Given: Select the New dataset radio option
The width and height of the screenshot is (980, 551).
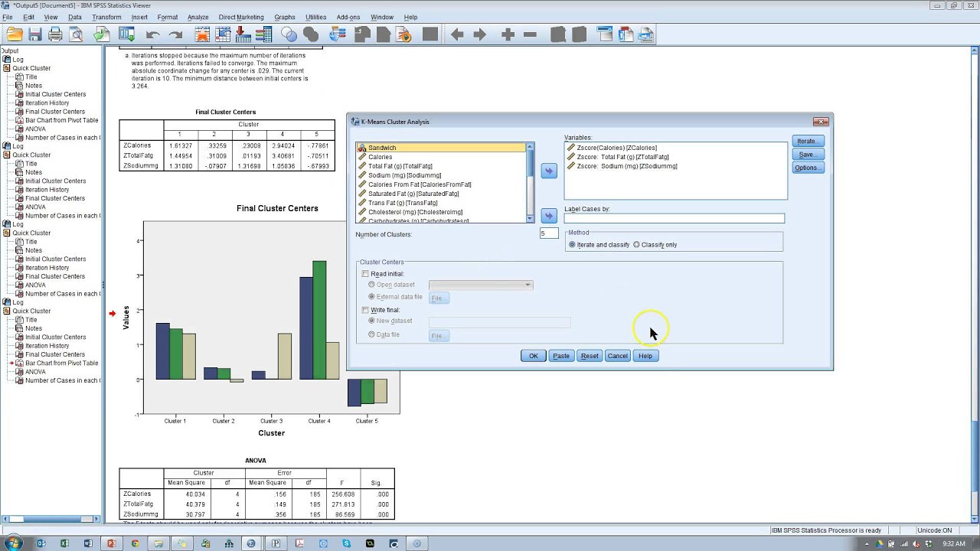Looking at the screenshot, I should [x=372, y=321].
